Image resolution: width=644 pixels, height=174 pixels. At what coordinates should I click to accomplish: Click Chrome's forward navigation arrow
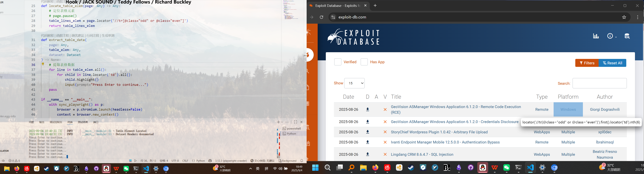(312, 17)
